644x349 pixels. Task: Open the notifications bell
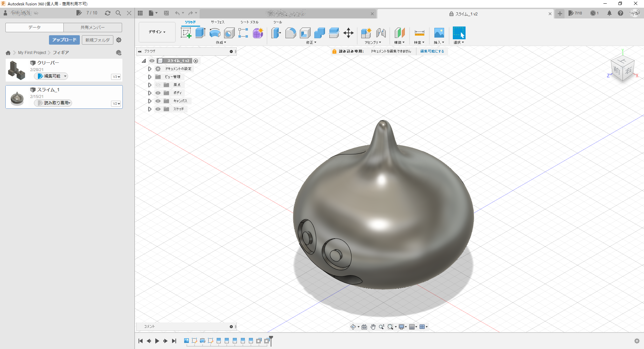pos(609,13)
